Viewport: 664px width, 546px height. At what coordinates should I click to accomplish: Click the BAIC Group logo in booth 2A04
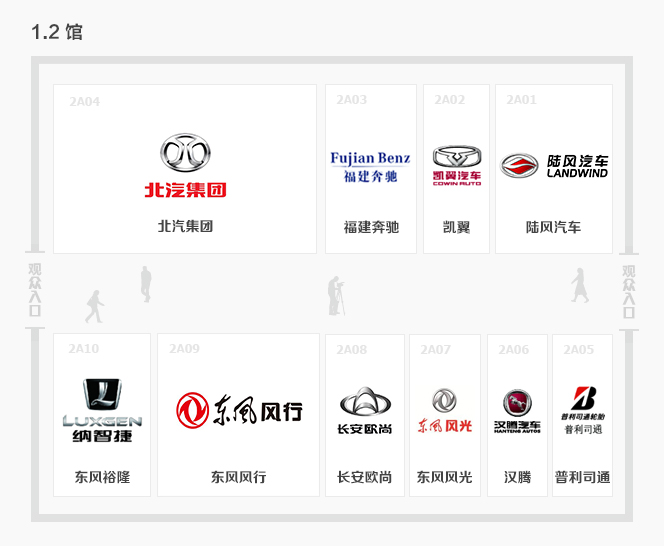pos(185,166)
